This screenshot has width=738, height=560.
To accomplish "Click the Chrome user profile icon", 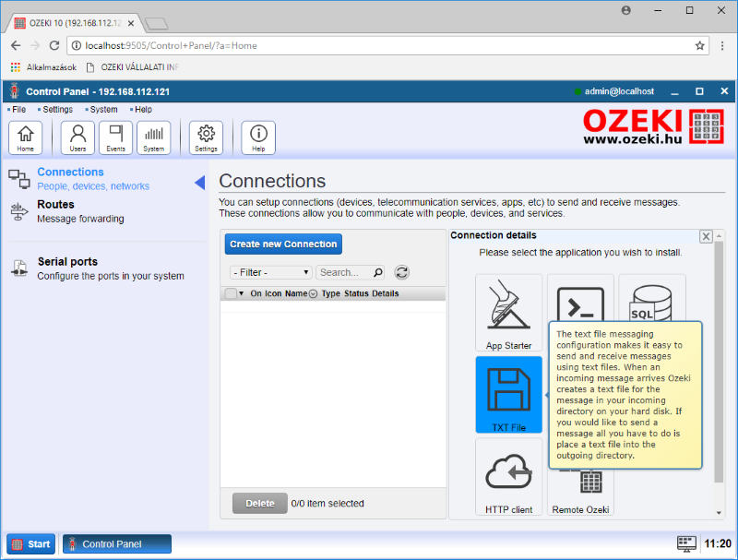I will 625,10.
